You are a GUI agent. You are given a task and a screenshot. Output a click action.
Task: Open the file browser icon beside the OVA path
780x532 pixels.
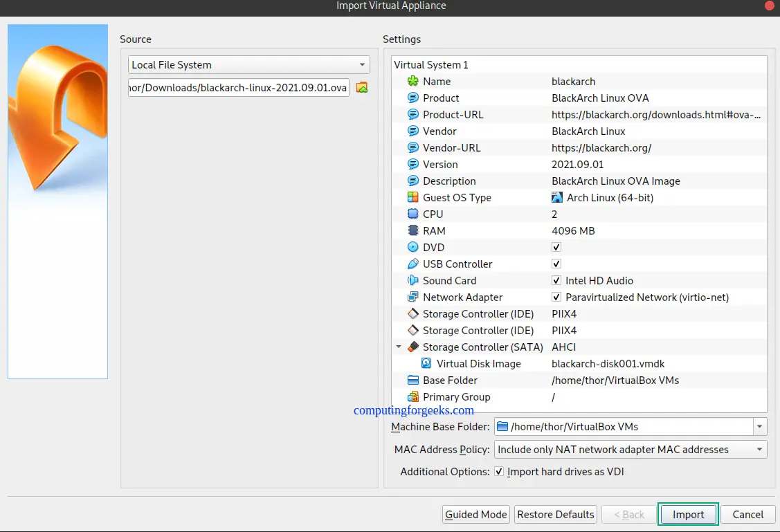coord(361,87)
